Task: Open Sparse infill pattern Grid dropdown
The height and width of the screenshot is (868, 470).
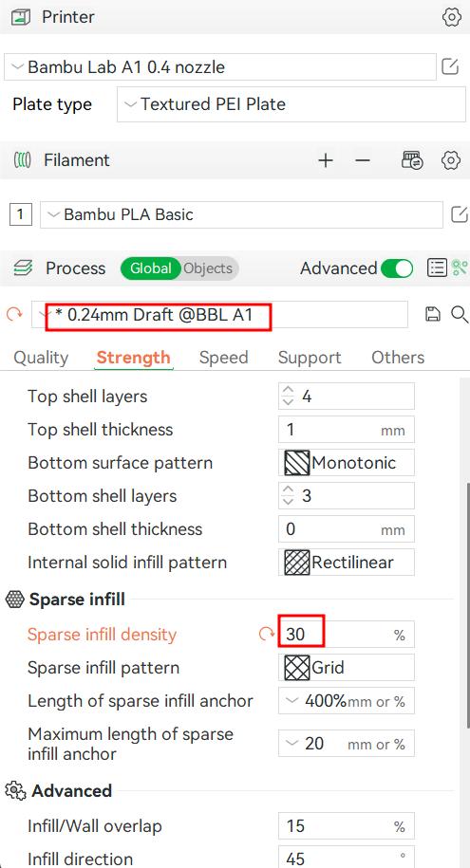Action: coord(347,668)
